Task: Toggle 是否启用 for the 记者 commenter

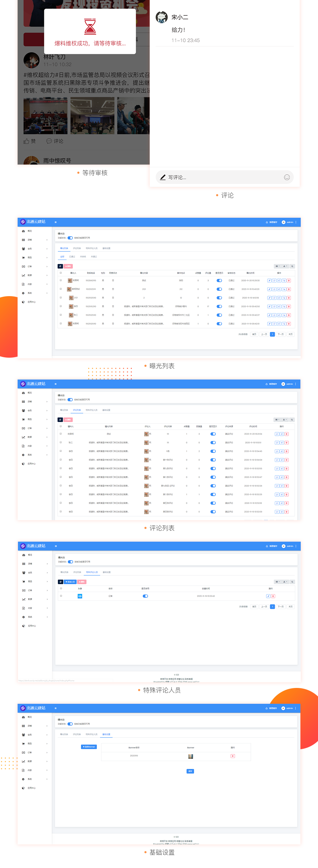Action: 145,596
